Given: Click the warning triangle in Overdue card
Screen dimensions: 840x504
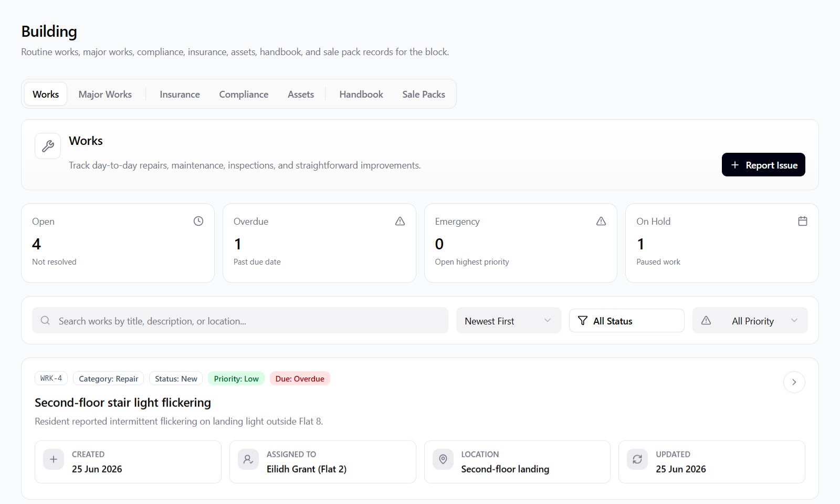Looking at the screenshot, I should click(x=400, y=221).
